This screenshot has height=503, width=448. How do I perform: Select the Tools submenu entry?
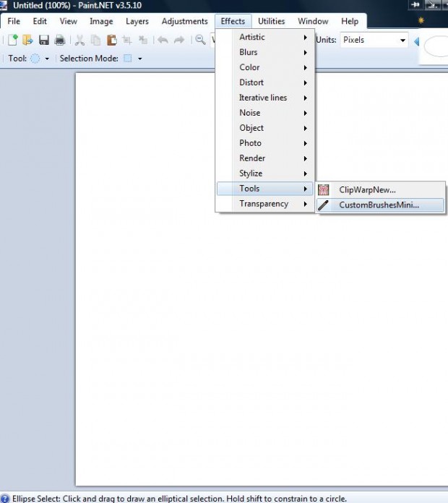(265, 189)
